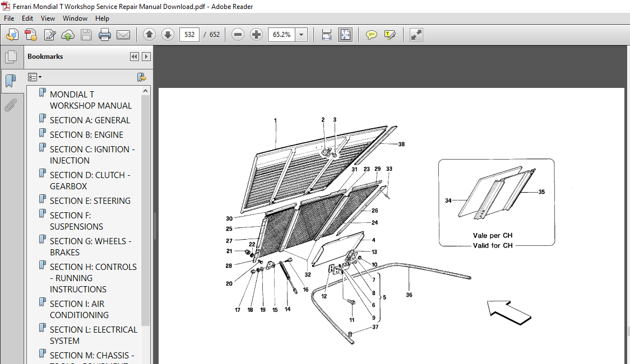Go to SECTION L: ELECTRICAL SYSTEM bookmark
The height and width of the screenshot is (364, 630).
tap(93, 335)
